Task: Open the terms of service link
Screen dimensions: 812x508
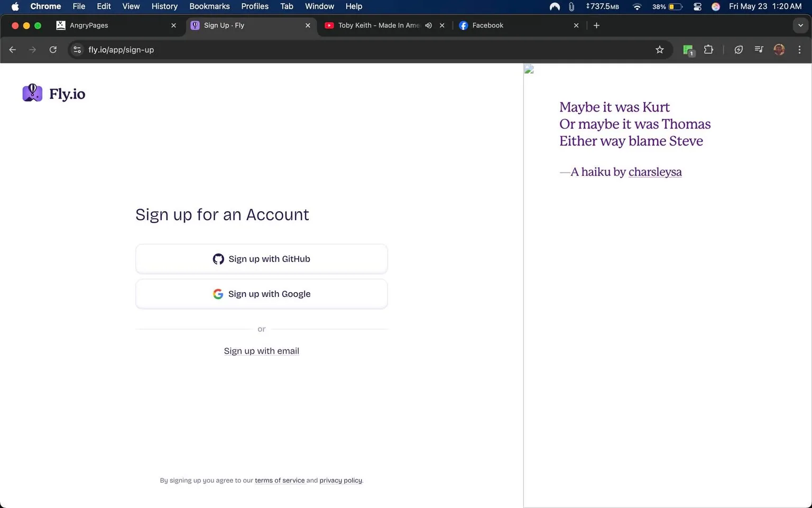Action: tap(279, 480)
